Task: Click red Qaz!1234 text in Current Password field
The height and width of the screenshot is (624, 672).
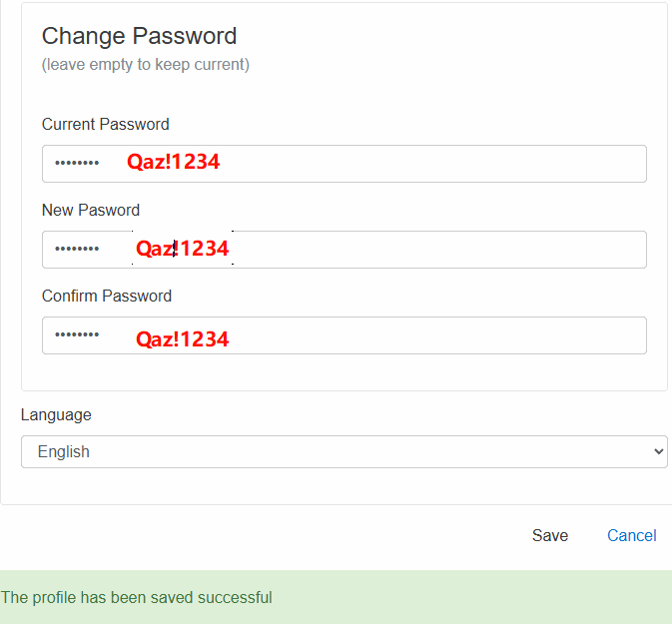Action: [x=173, y=162]
